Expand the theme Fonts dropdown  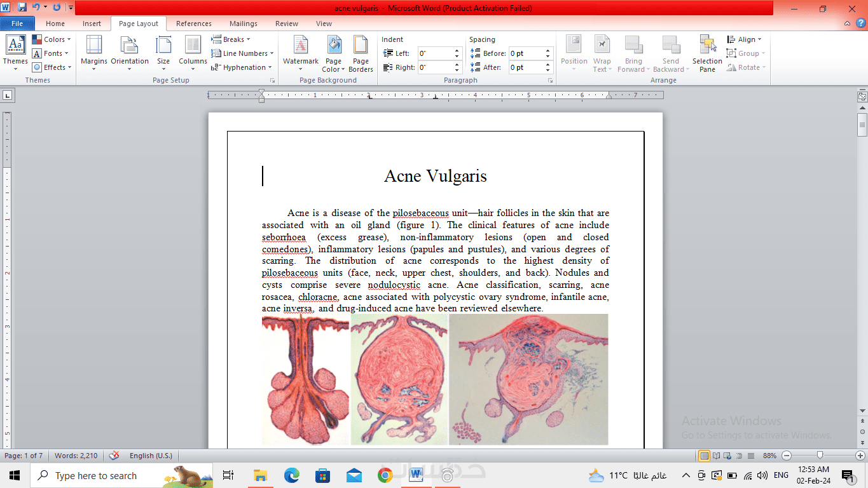point(50,53)
